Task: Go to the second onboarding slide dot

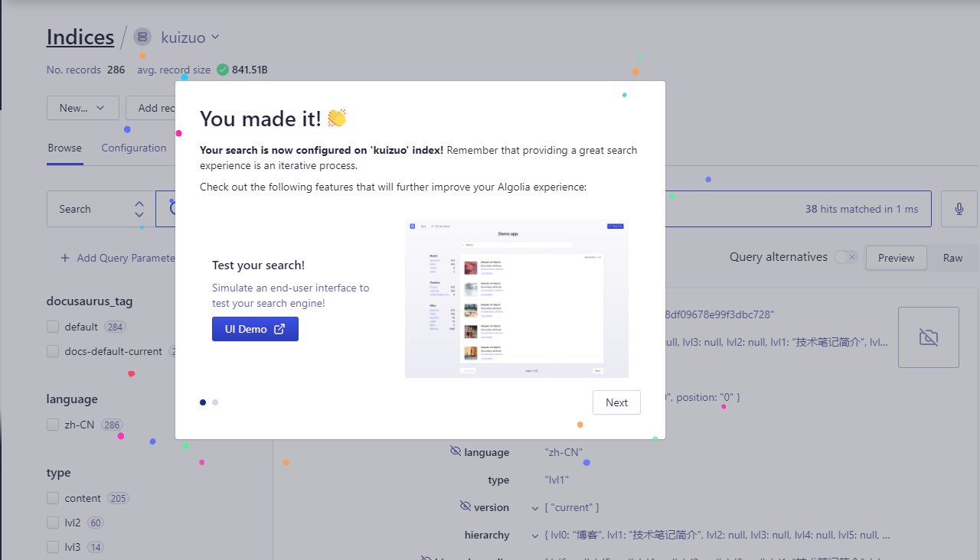Action: pos(215,402)
